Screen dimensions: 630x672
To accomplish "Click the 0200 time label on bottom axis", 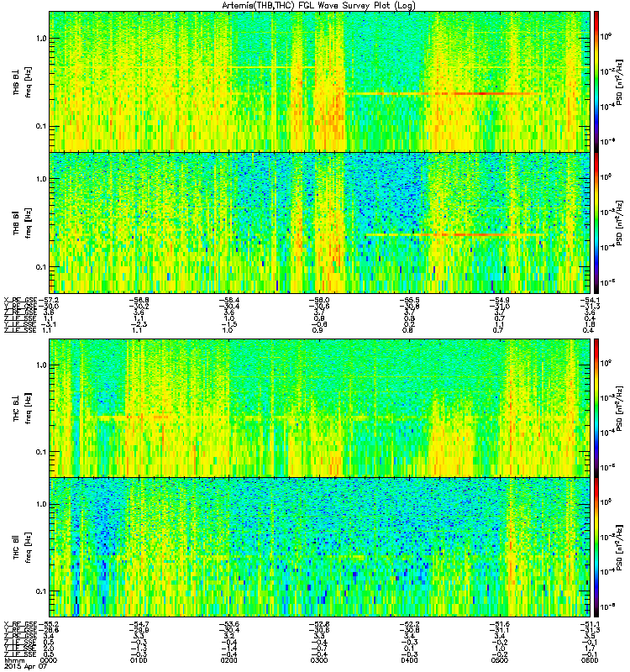I will tap(228, 660).
